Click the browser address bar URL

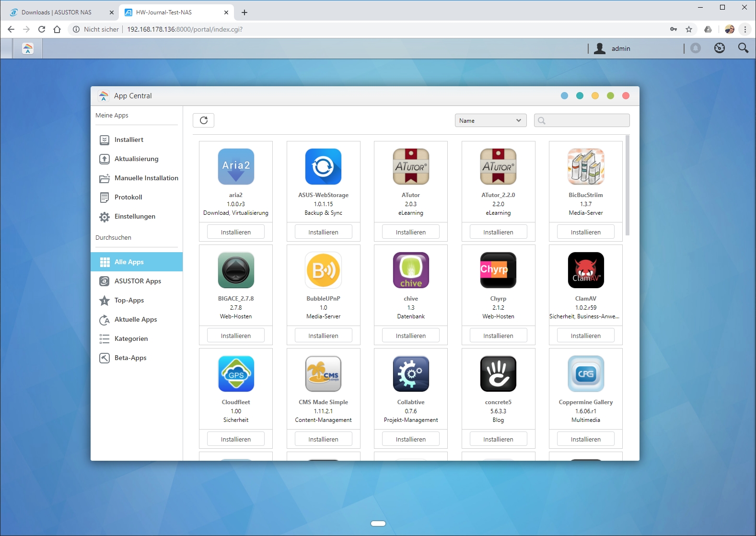coord(185,29)
